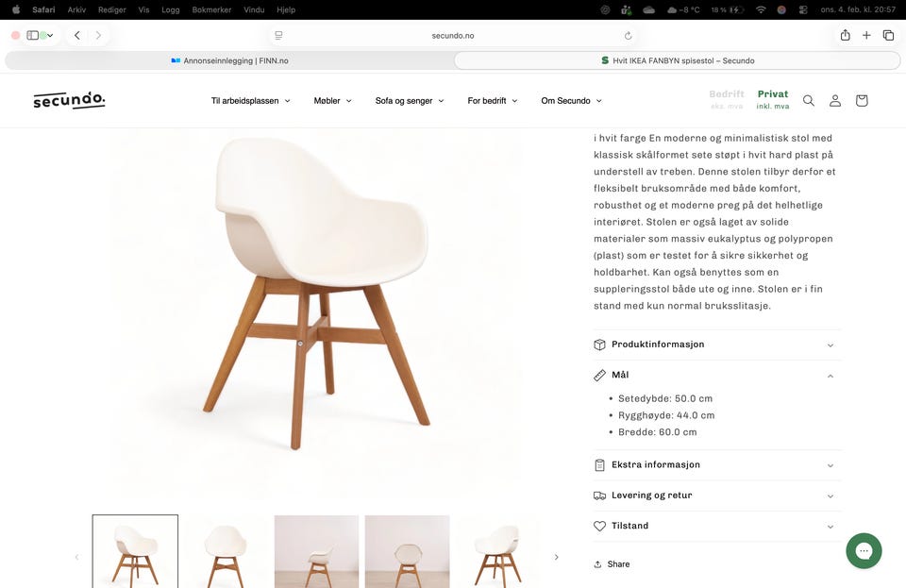906x588 pixels.
Task: Open the Rediger menu
Action: click(112, 9)
